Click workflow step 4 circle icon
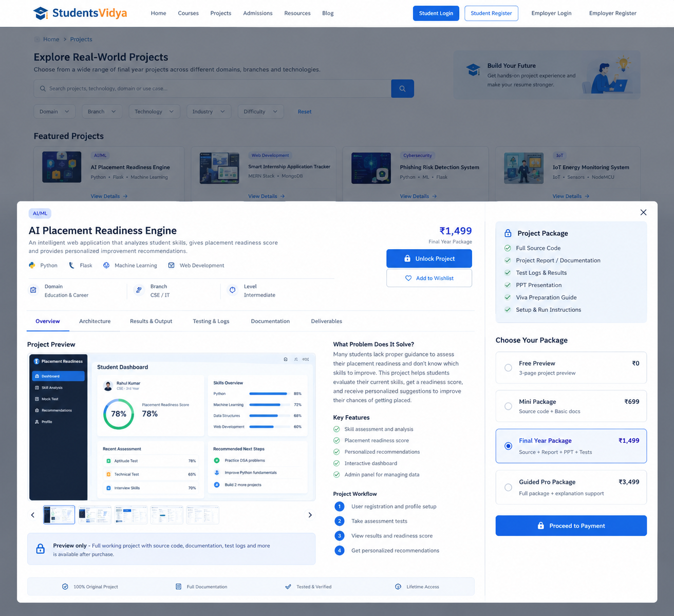The image size is (674, 616). [339, 550]
